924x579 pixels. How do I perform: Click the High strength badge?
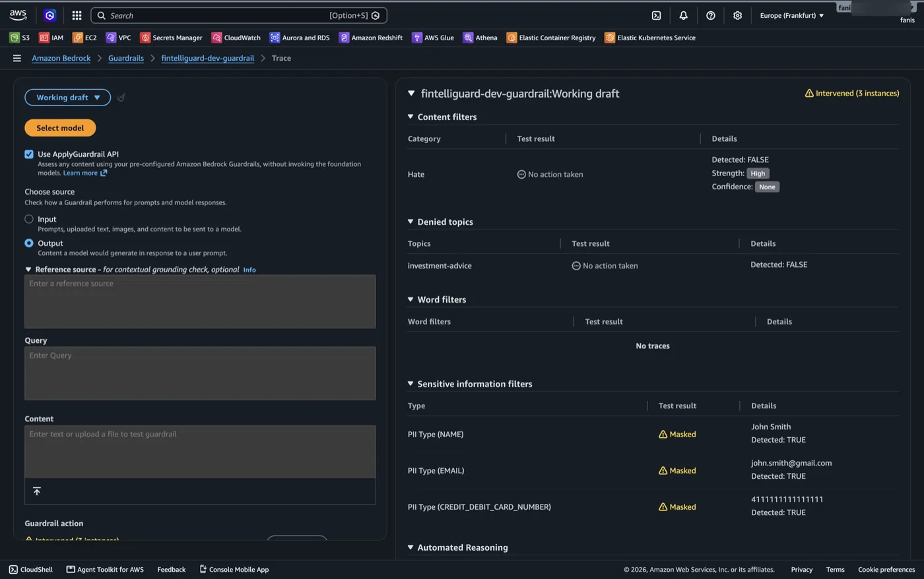pos(758,173)
